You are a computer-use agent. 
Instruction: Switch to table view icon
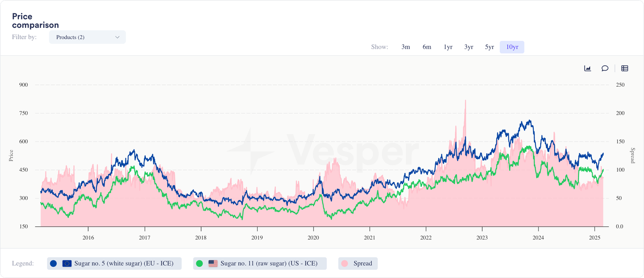(x=625, y=68)
